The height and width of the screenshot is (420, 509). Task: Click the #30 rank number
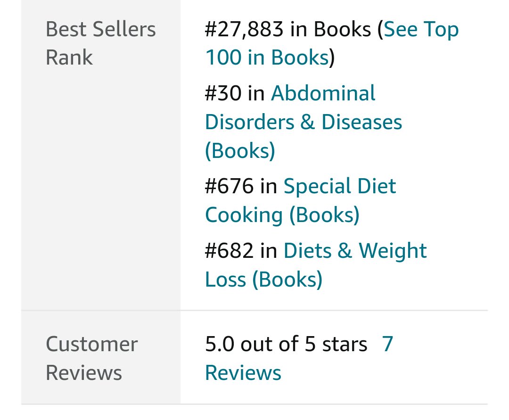click(223, 93)
